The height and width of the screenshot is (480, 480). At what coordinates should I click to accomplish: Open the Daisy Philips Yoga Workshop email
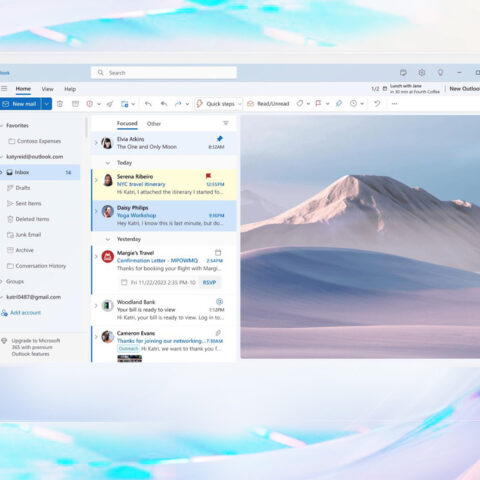click(x=164, y=216)
